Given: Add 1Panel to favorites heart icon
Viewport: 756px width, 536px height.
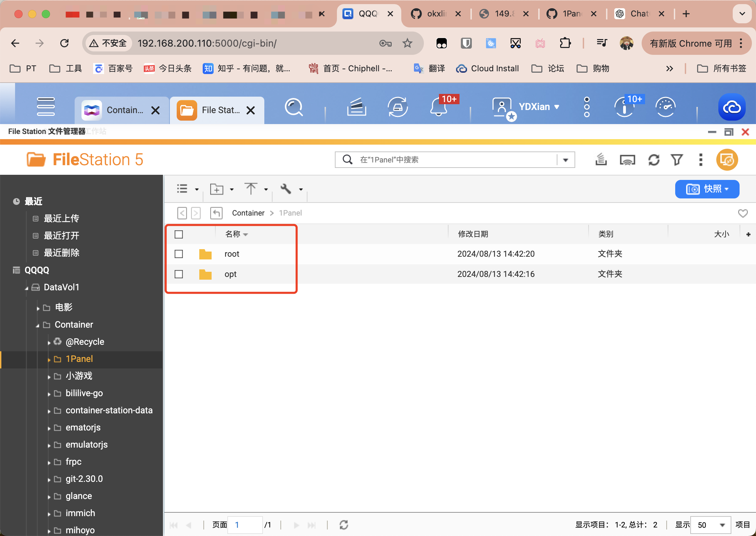Looking at the screenshot, I should (x=743, y=213).
